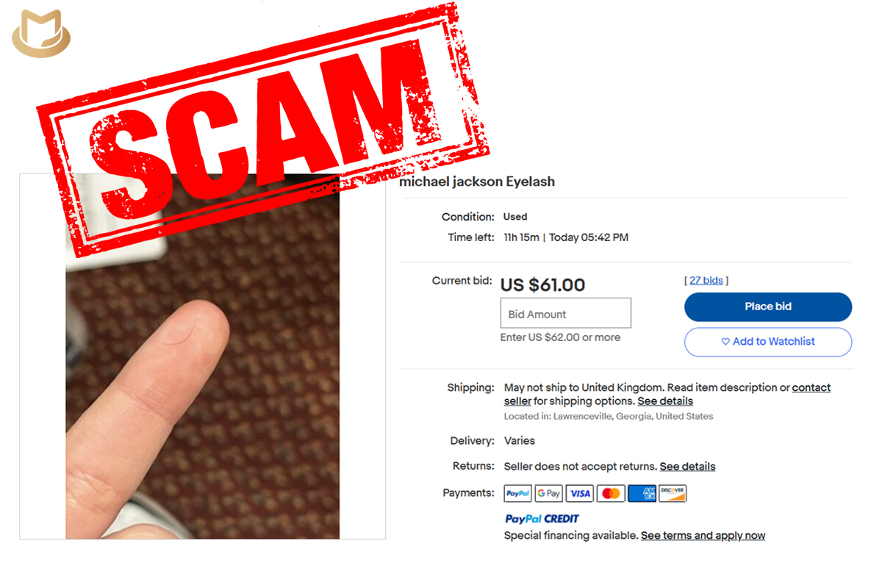Screen dimensions: 882x588
Task: Click the Discover card icon
Action: pos(673,493)
